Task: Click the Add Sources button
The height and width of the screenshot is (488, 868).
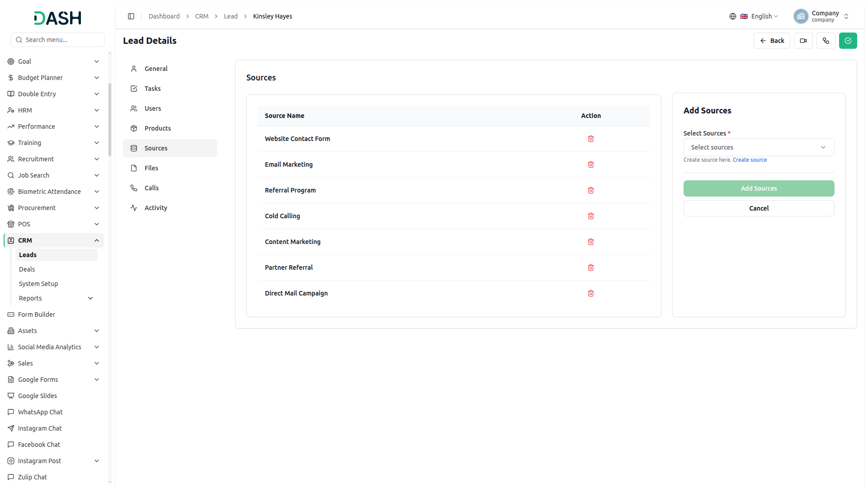Action: [x=759, y=188]
